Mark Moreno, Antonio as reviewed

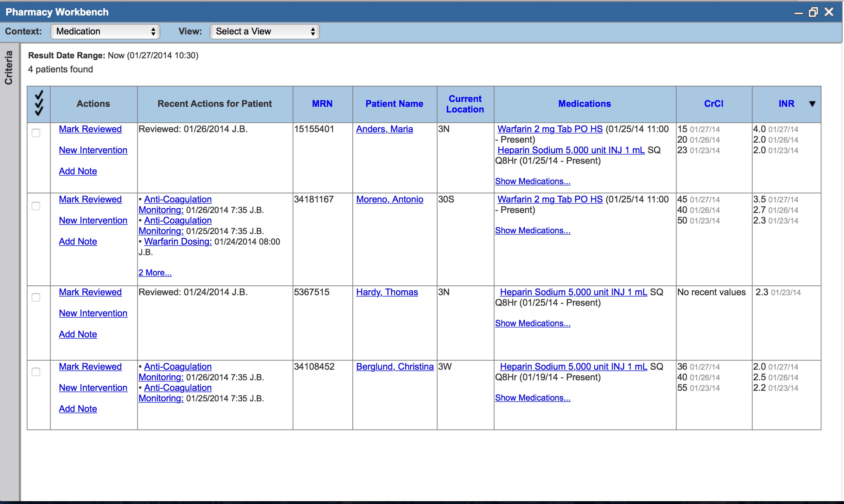[x=90, y=200]
